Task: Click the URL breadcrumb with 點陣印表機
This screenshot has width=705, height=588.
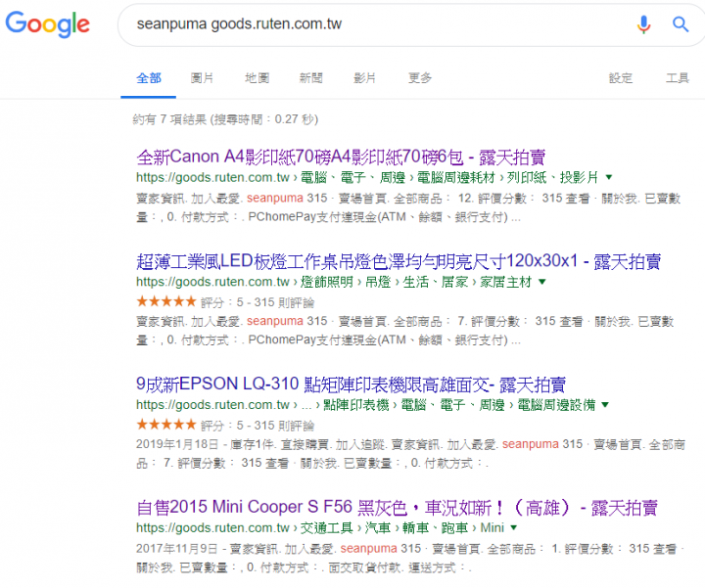Action: pos(365,405)
